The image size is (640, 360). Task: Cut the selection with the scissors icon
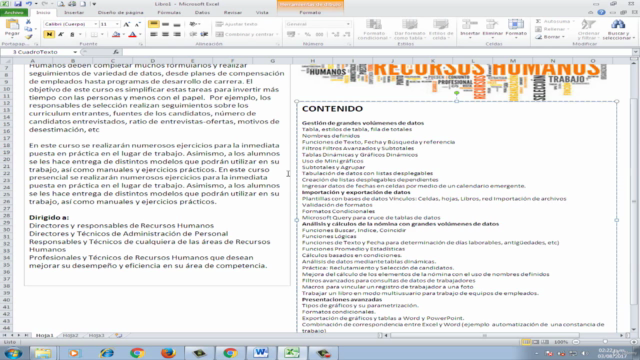pos(28,22)
